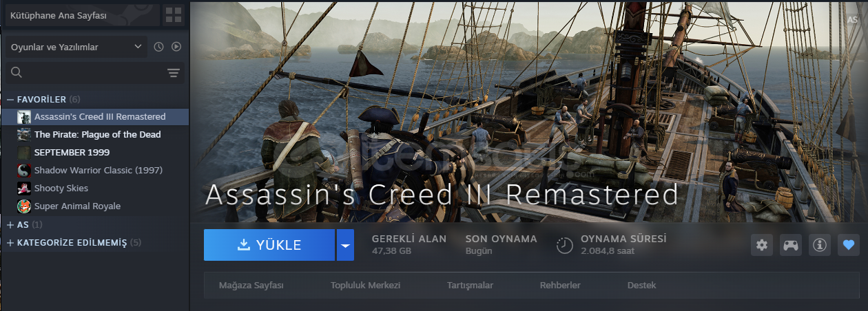Click the recent activity clock icon
Viewport: 868px width, 311px height.
click(159, 47)
